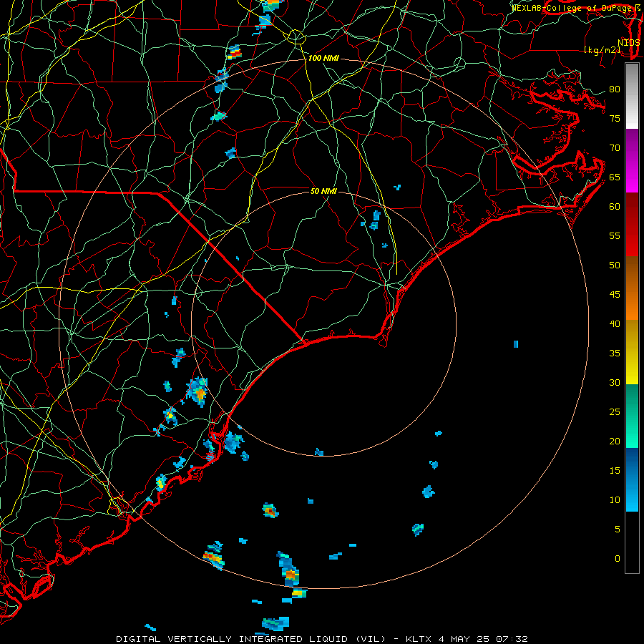Pick the yellow band of the color scale
Viewport: 644px width, 644px height.
point(632,352)
